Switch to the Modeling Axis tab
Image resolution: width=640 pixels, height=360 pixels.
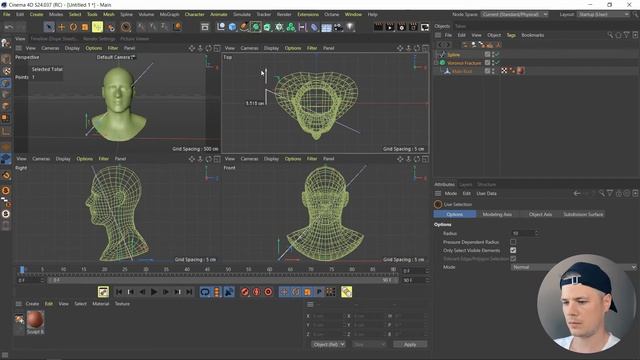point(497,214)
